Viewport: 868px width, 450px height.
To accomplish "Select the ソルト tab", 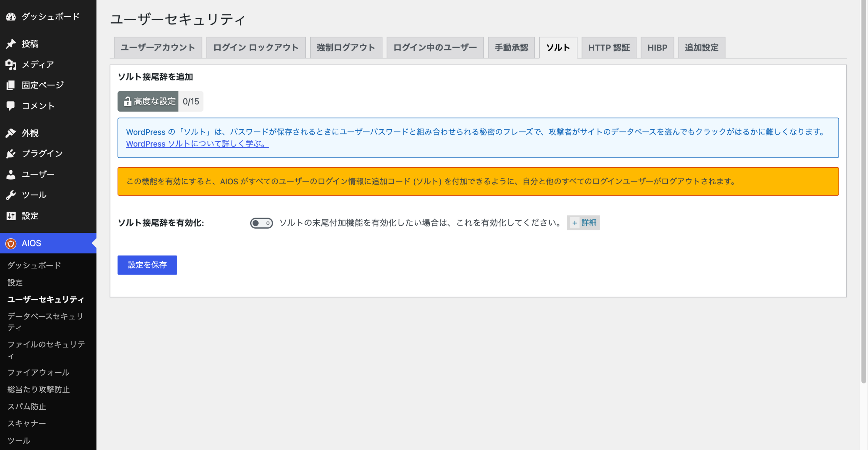I will 558,48.
